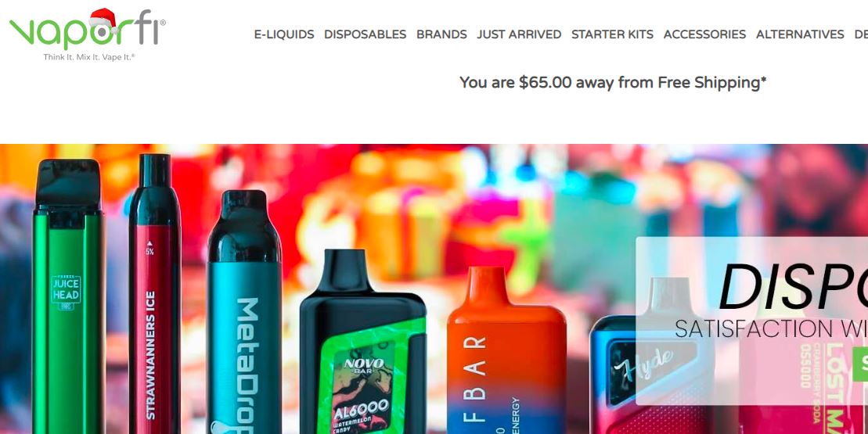The image size is (868, 434).
Task: Select the red Strawnanners Ice vape
Action: point(154,293)
